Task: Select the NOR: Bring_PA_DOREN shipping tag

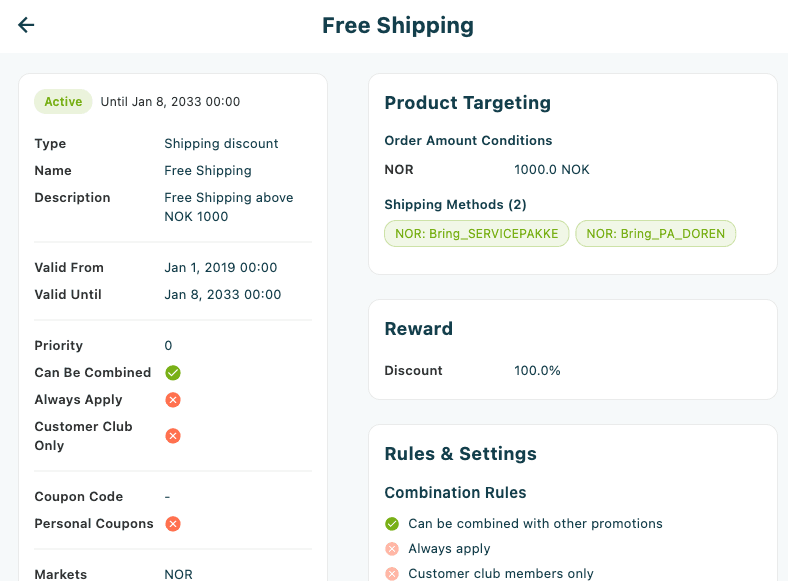Action: click(655, 234)
